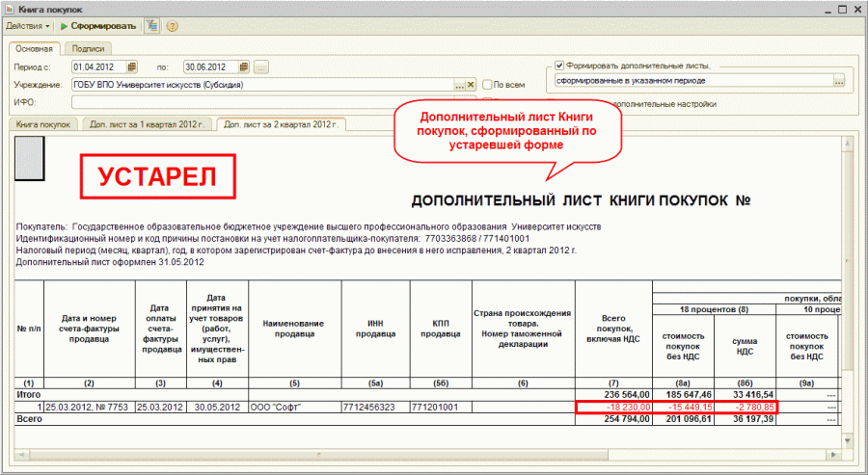Open Доп. лист за 1 квартал 2012 tab

[147, 124]
